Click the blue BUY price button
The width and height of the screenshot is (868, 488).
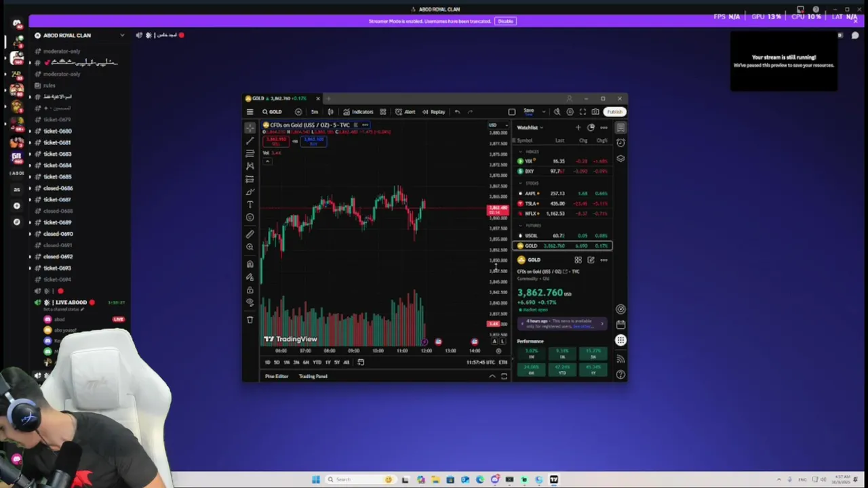coord(313,141)
